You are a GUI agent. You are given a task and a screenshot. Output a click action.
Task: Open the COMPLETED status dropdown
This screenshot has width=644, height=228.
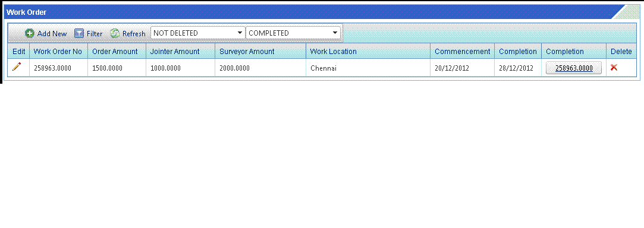click(293, 33)
